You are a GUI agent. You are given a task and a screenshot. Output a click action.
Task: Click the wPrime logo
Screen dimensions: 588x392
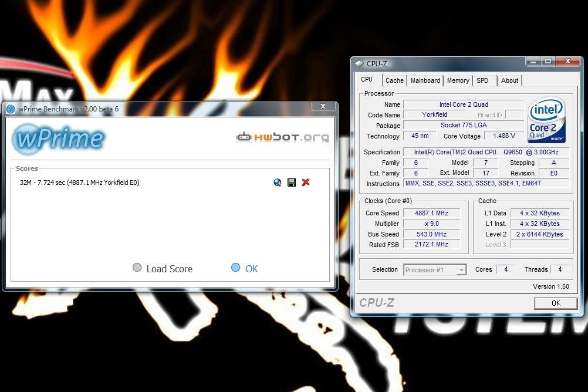pyautogui.click(x=59, y=138)
